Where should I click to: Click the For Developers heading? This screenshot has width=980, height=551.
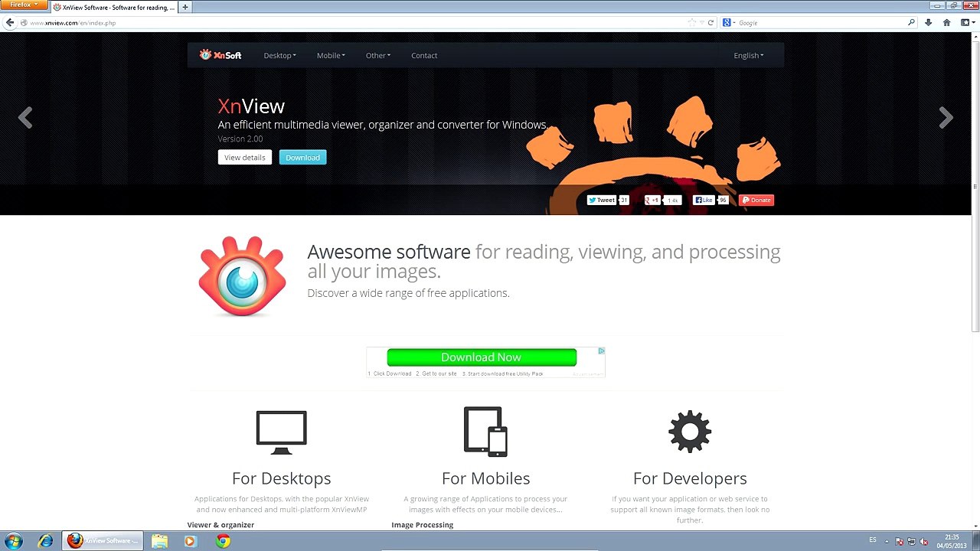tap(690, 478)
